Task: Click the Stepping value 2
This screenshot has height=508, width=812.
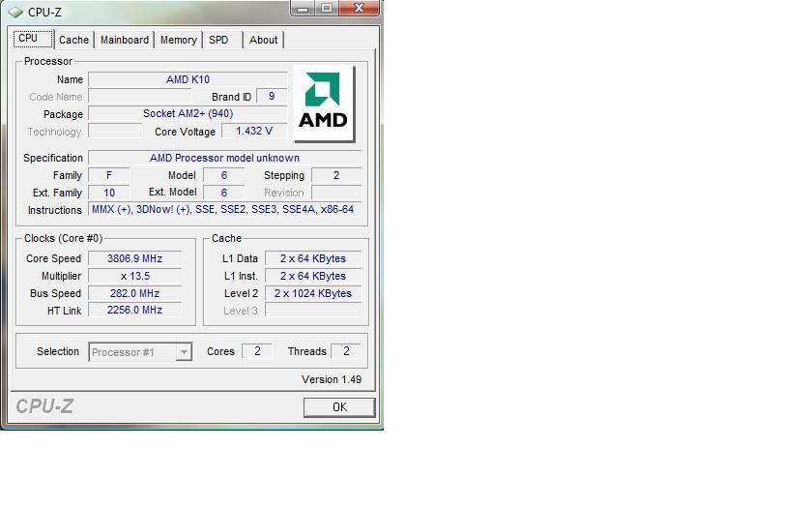Action: coord(336,175)
